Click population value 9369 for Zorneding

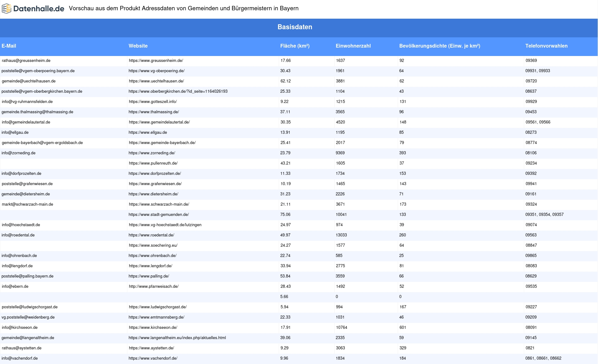[340, 153]
